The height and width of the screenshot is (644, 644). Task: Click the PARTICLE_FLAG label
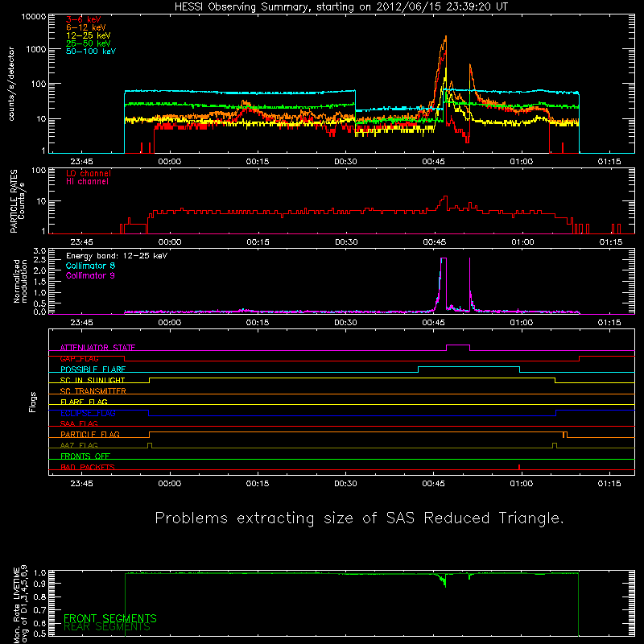(90, 435)
